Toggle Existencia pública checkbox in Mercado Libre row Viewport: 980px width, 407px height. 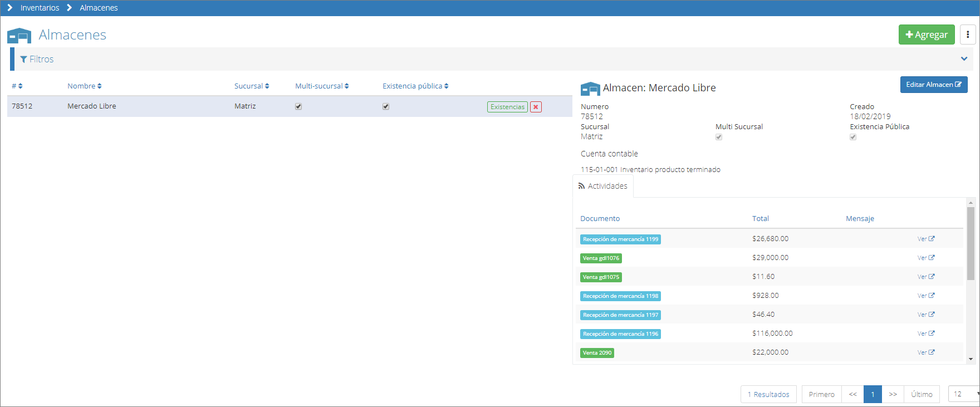(386, 106)
